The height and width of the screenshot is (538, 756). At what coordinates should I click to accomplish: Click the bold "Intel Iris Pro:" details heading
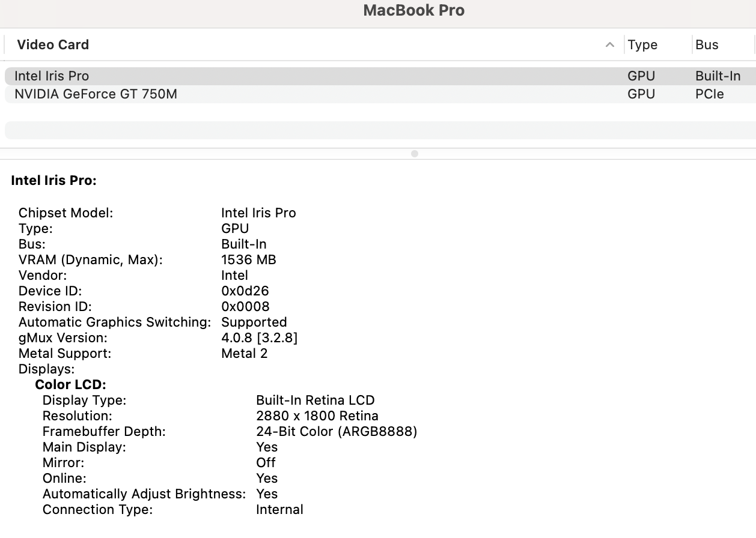point(53,180)
